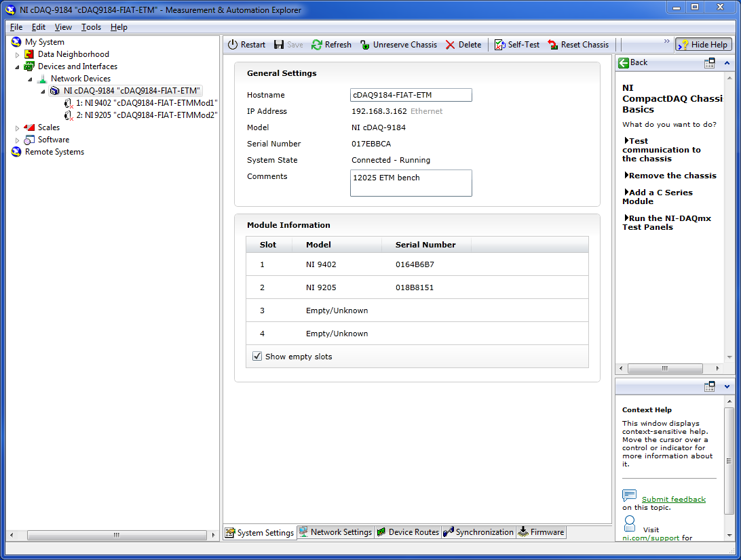This screenshot has width=741, height=560.
Task: Click the Serial Number column header
Action: pos(425,245)
